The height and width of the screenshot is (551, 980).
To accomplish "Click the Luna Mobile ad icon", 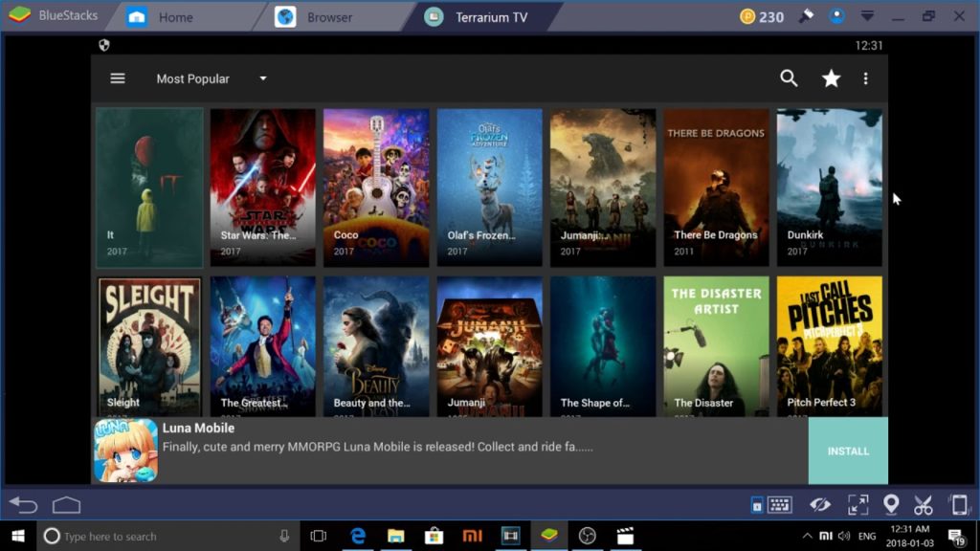I will click(125, 451).
